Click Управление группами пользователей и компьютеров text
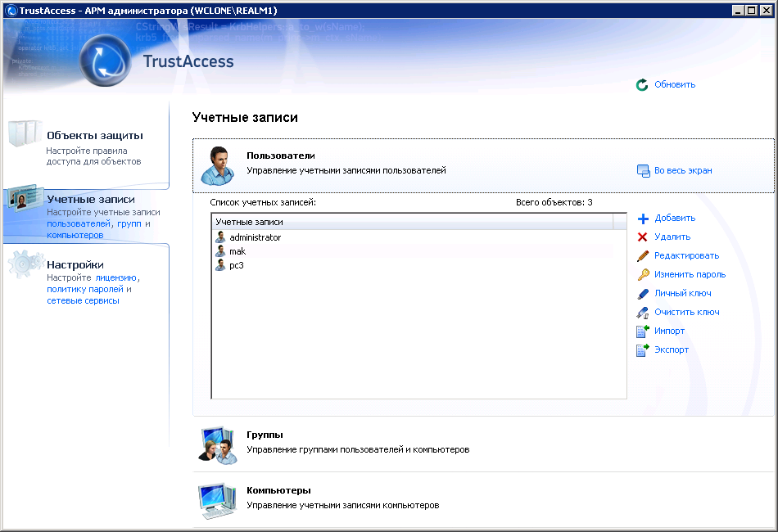 358,449
